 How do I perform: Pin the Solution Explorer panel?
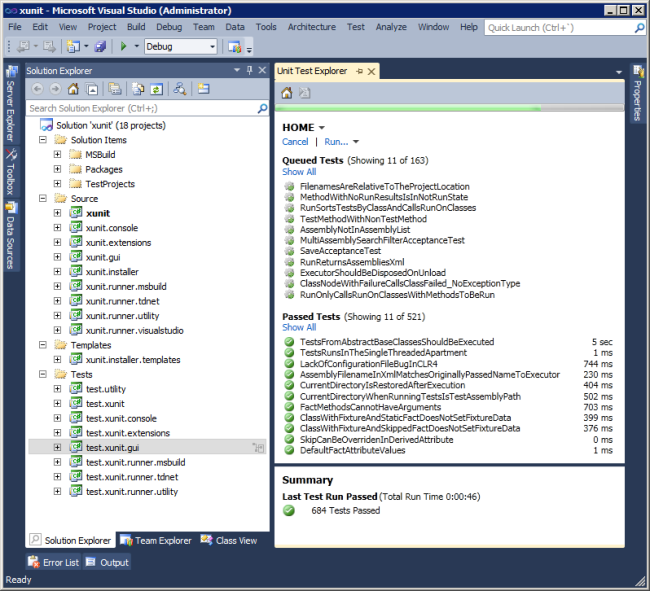click(250, 70)
